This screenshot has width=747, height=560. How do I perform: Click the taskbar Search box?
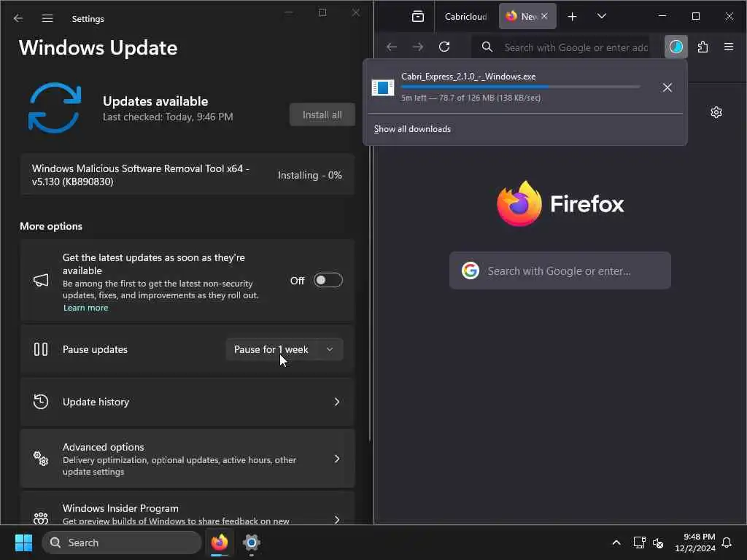point(122,542)
